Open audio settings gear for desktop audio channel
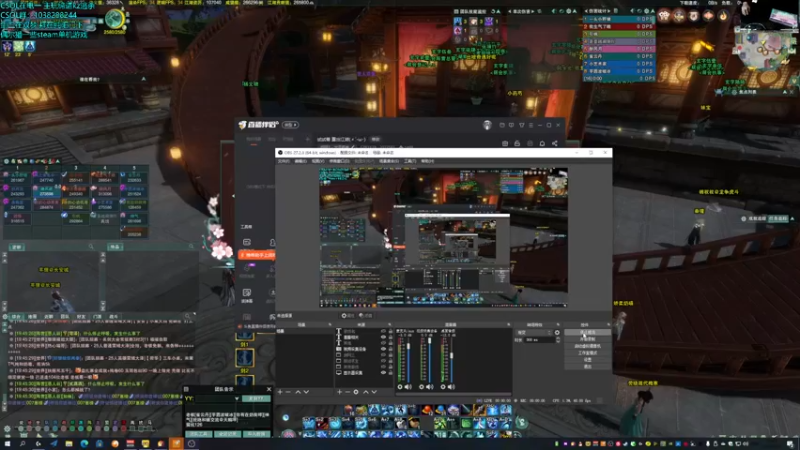Viewport: 800px width, 450px height. click(x=443, y=387)
